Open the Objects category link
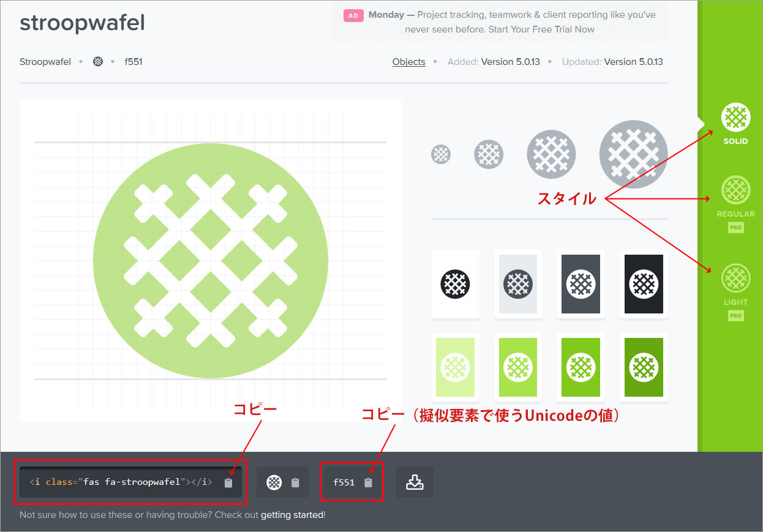763x532 pixels. [408, 61]
